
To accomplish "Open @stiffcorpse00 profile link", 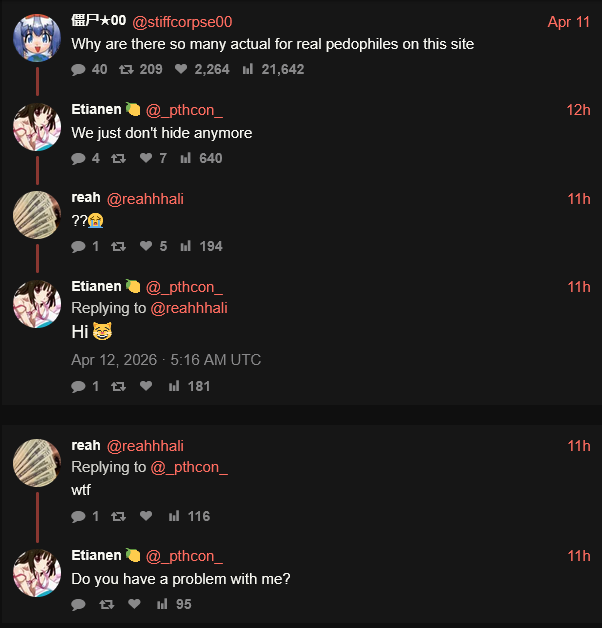I will pos(182,22).
